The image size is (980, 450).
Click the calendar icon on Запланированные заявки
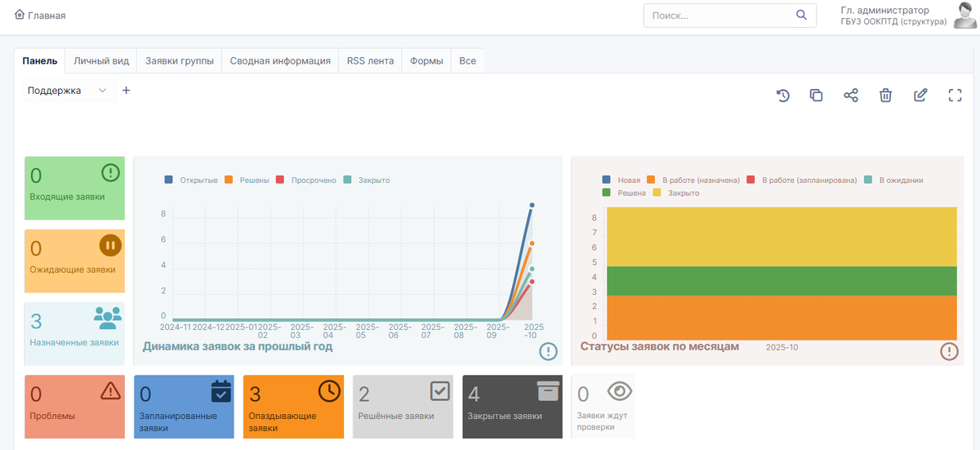[221, 391]
